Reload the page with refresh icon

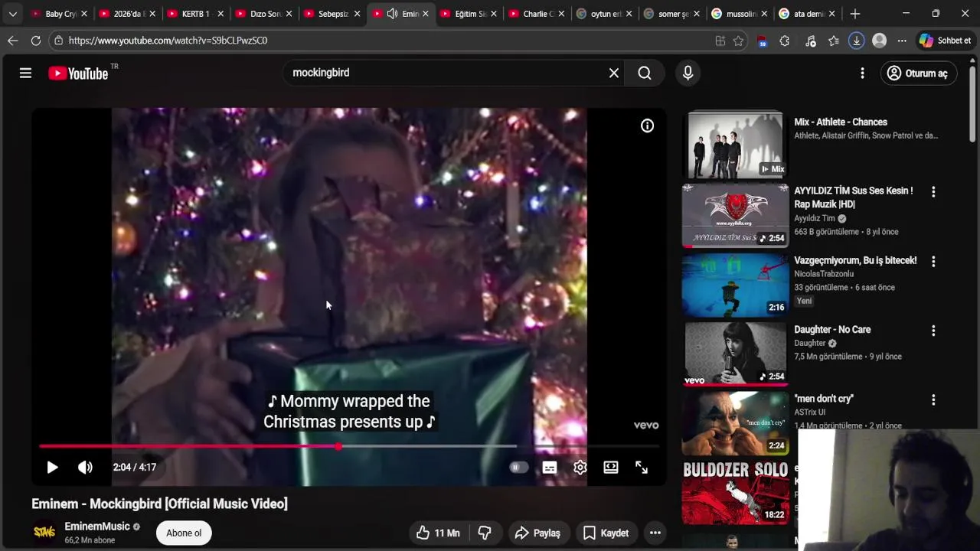pyautogui.click(x=35, y=41)
